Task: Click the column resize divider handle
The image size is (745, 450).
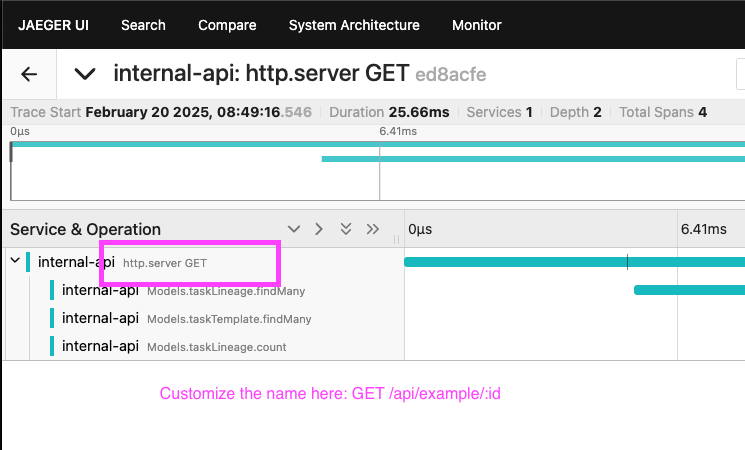Action: point(397,239)
